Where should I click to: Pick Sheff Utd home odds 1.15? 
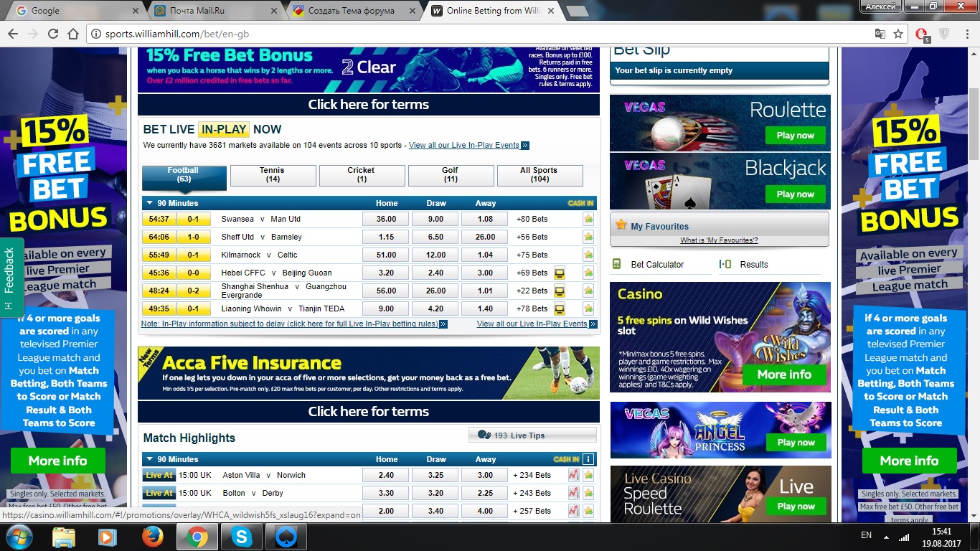386,237
